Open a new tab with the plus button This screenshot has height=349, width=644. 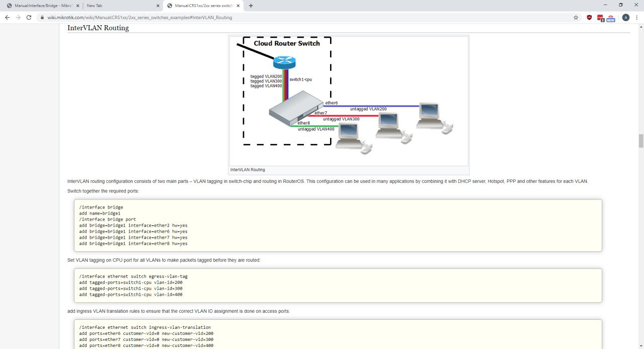coord(251,6)
